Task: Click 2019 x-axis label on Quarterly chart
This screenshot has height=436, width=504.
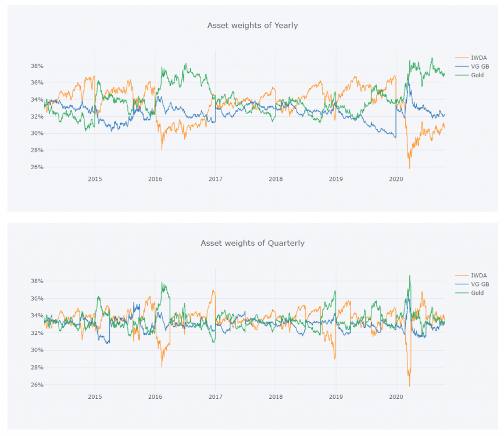Action: coord(335,396)
